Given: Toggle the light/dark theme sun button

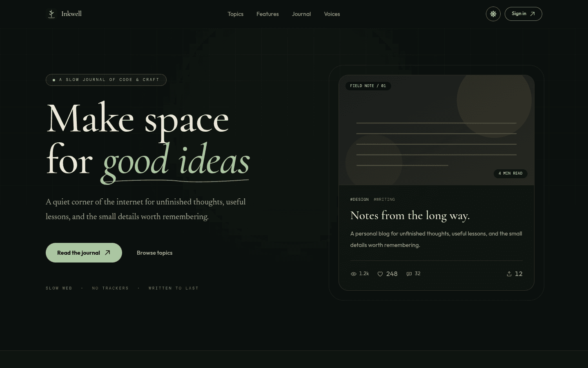Looking at the screenshot, I should [493, 14].
